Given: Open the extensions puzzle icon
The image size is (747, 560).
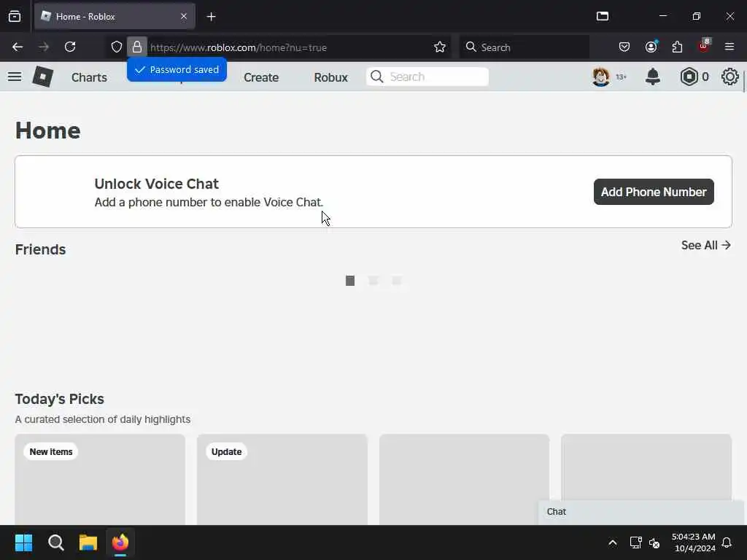Looking at the screenshot, I should tap(677, 47).
